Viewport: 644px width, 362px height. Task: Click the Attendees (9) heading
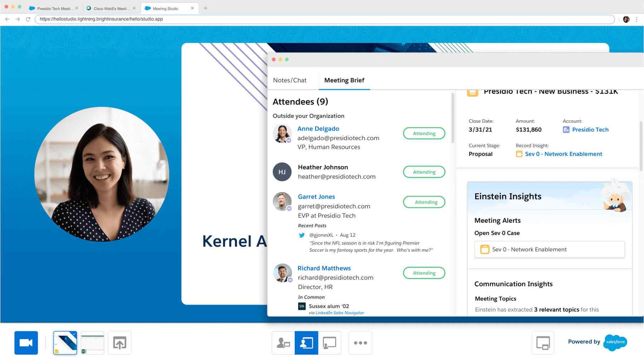300,102
